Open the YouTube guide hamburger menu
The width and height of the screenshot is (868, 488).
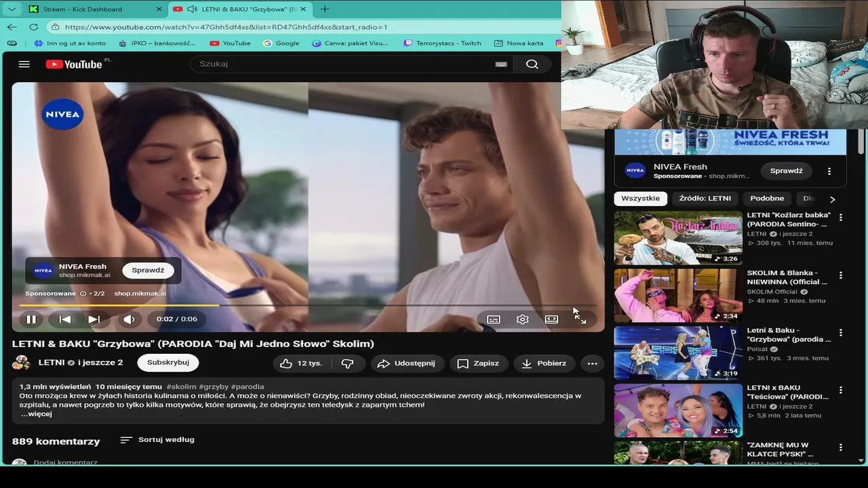point(24,64)
